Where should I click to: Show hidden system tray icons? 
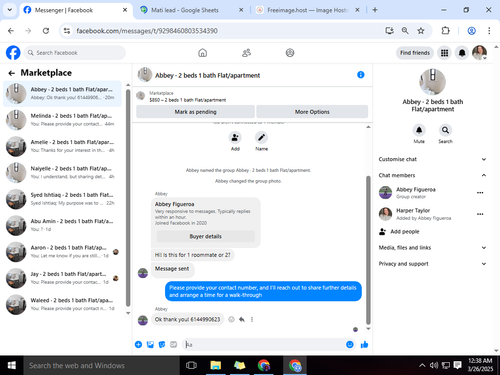tap(422, 366)
